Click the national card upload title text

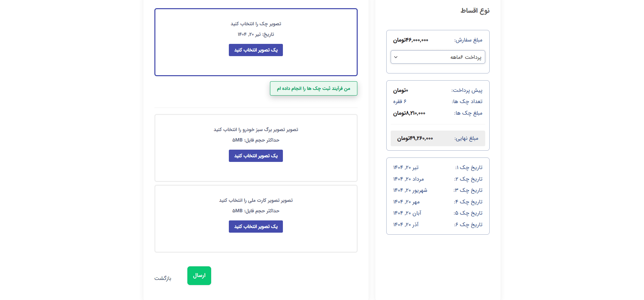[x=256, y=200]
